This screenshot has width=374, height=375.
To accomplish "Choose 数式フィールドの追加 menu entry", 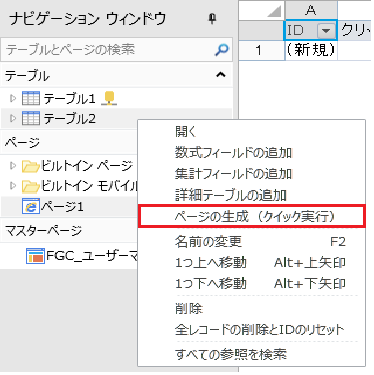I will point(252,153).
